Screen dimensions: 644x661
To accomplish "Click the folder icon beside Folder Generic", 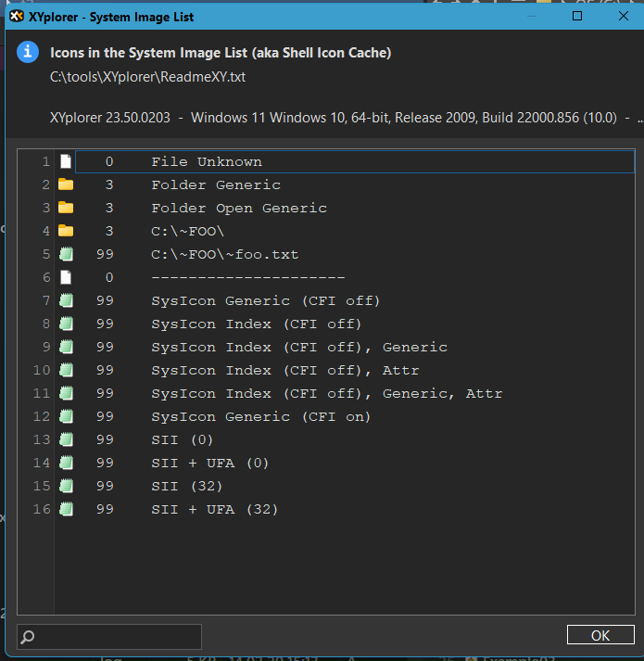I will (x=66, y=184).
